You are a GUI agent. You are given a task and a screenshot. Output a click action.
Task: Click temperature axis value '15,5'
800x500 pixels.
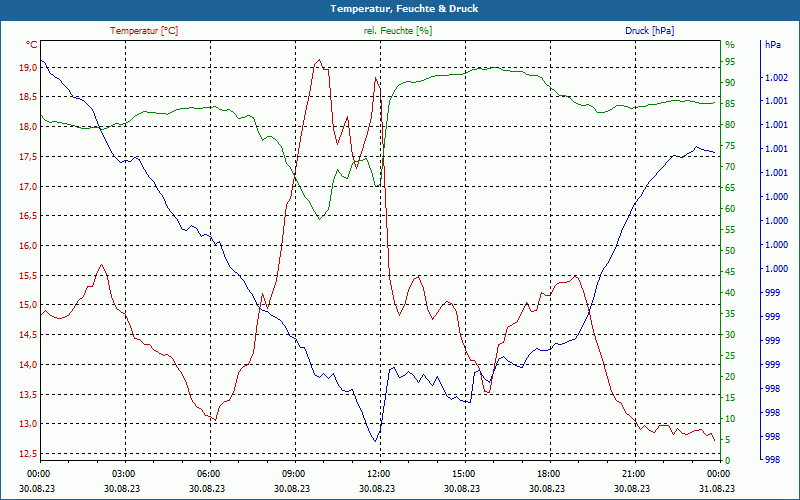tap(29, 276)
